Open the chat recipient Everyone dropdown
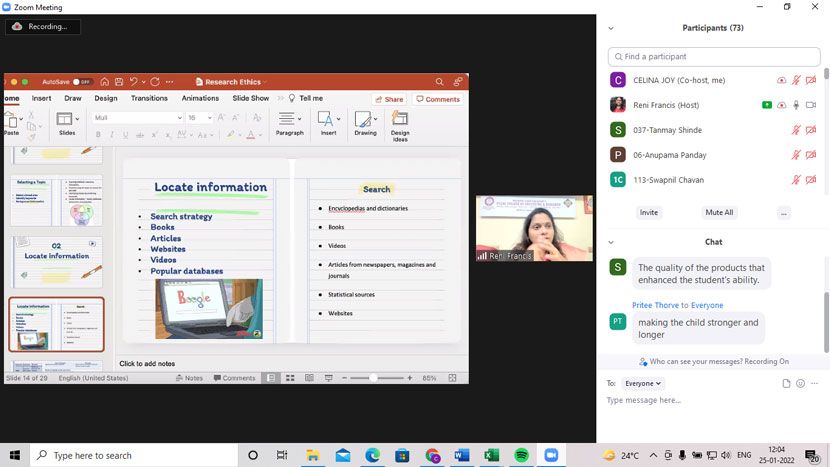The width and height of the screenshot is (830, 467). click(642, 383)
